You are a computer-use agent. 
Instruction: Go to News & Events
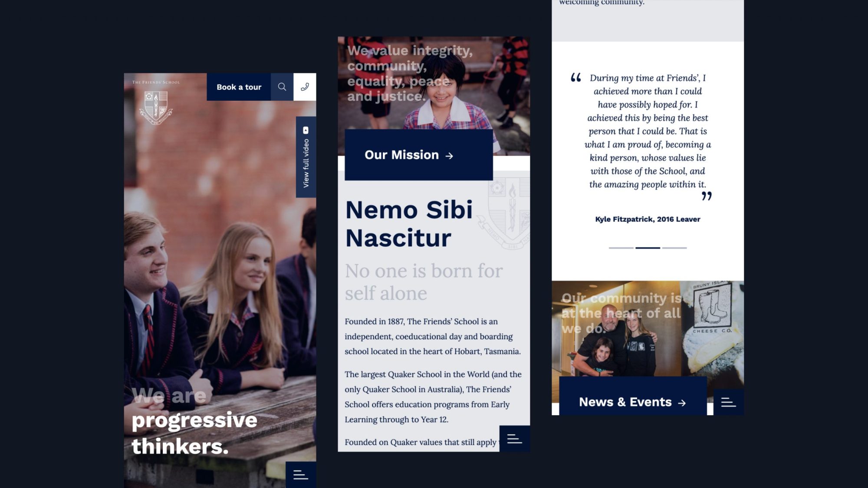pos(625,402)
